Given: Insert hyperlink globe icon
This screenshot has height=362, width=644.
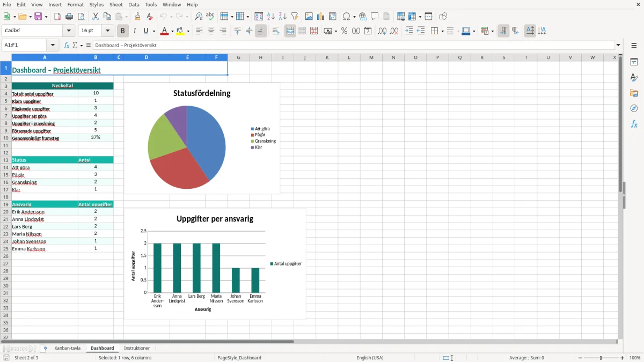Looking at the screenshot, I should tap(363, 17).
